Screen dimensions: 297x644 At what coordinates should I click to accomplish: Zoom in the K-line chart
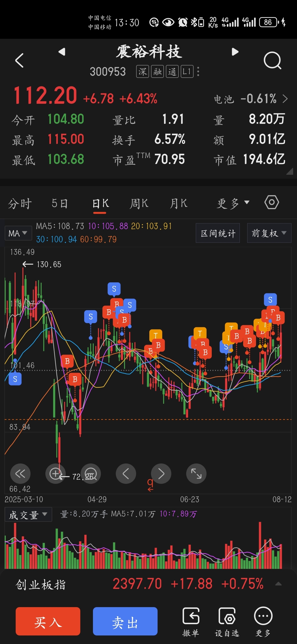(55, 474)
